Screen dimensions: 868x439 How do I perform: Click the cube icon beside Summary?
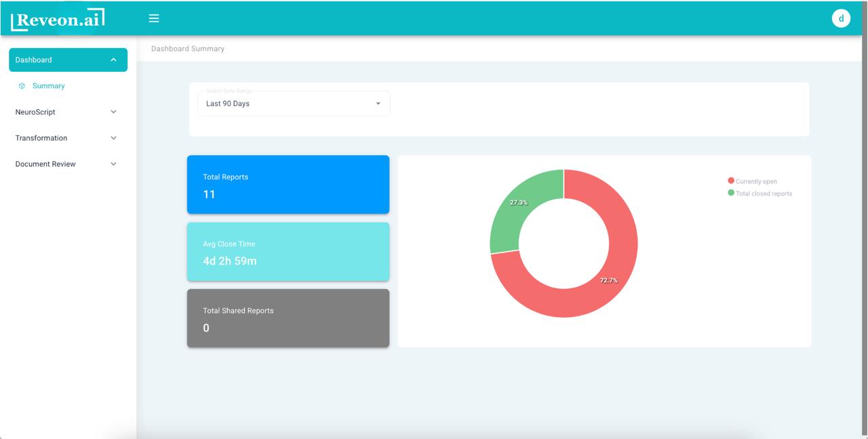22,86
